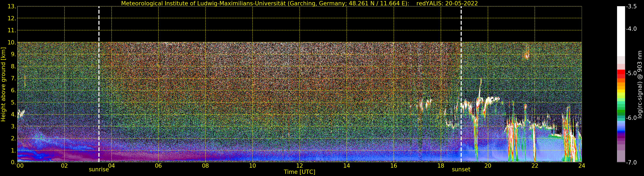Click the -4.0 colorbar tick value
Image resolution: width=644 pixels, height=176 pixels.
pyautogui.click(x=631, y=29)
